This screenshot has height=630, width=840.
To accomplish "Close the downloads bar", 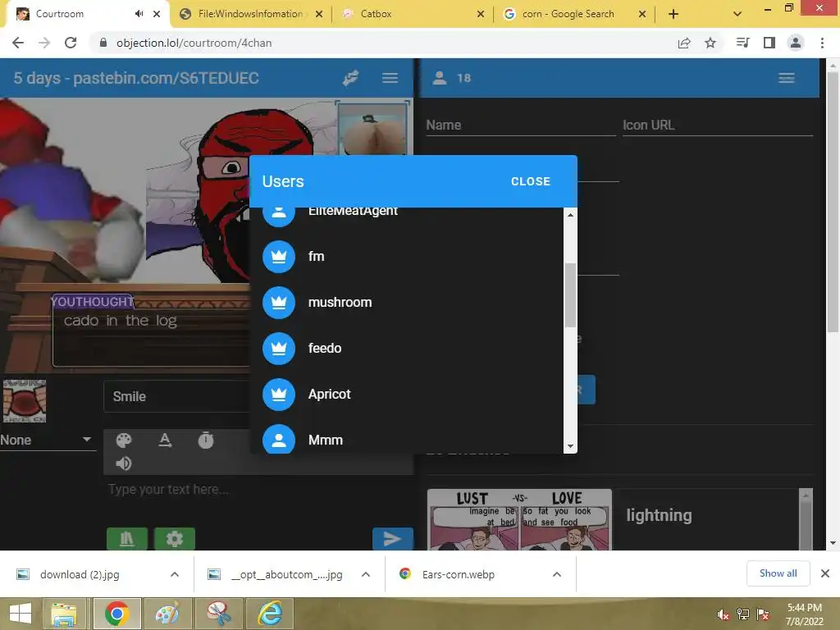I will pos(825,573).
